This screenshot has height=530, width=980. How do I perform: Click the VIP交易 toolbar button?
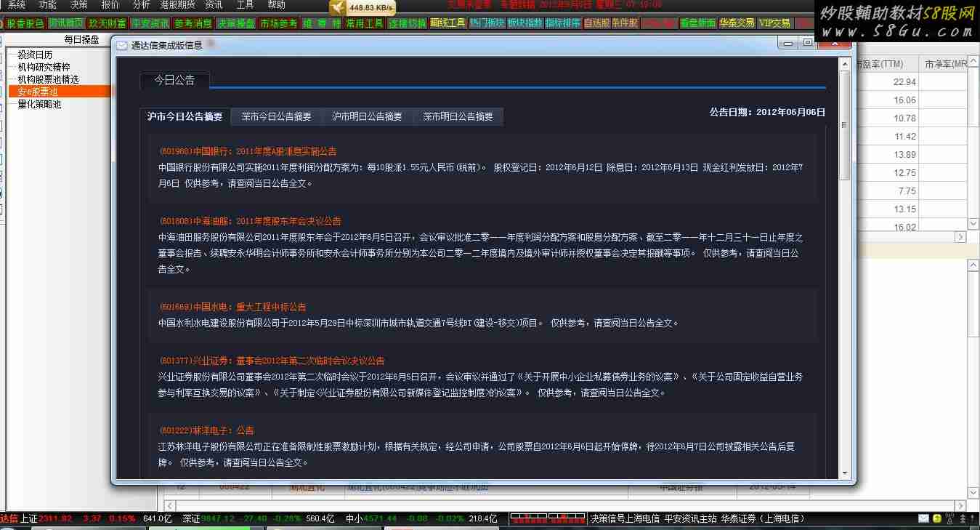pos(774,23)
